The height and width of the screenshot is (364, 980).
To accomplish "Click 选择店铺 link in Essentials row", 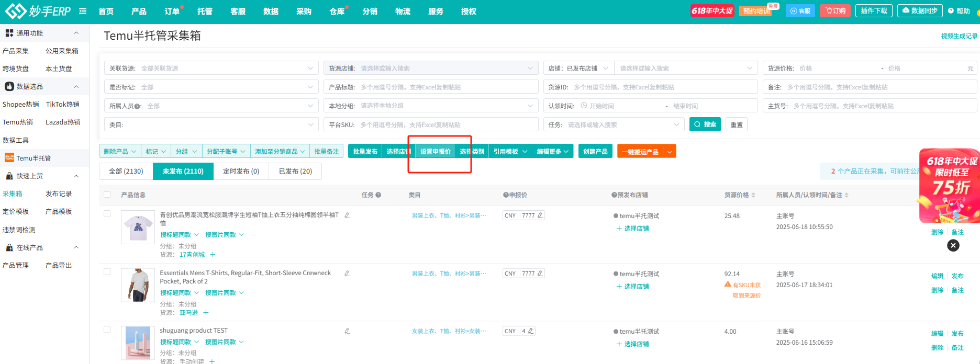I will coord(633,287).
